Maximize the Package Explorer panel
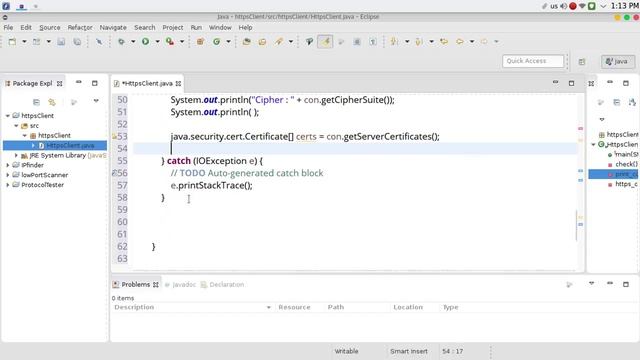Image resolution: width=640 pixels, height=360 pixels. click(95, 83)
